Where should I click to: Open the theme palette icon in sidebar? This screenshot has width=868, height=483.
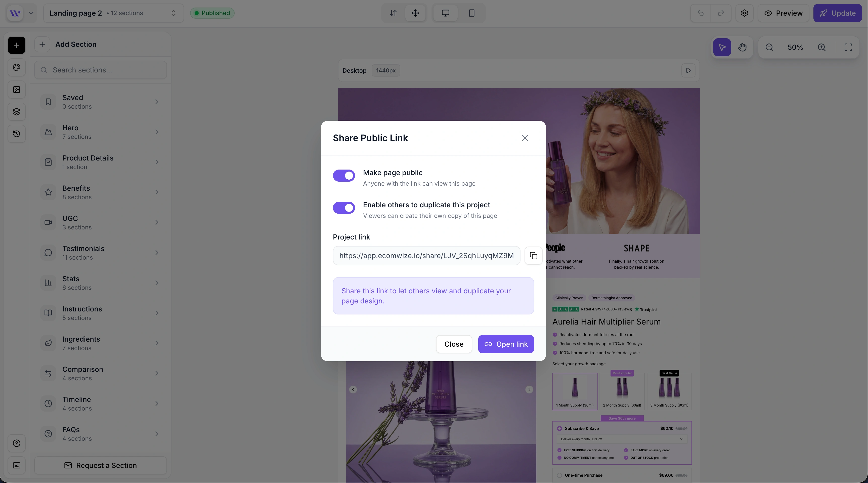[x=17, y=67]
